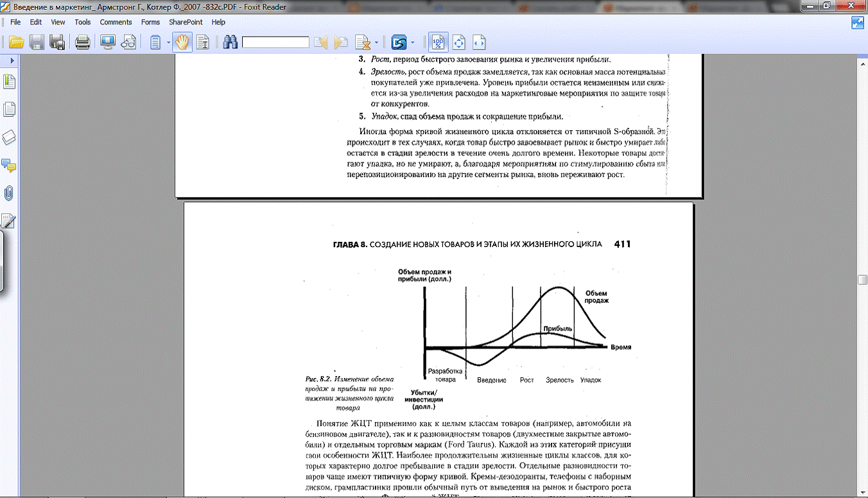Viewport: 868px width, 498px height.
Task: Click the figure caption "Рис. 8.2"
Action: click(x=320, y=379)
